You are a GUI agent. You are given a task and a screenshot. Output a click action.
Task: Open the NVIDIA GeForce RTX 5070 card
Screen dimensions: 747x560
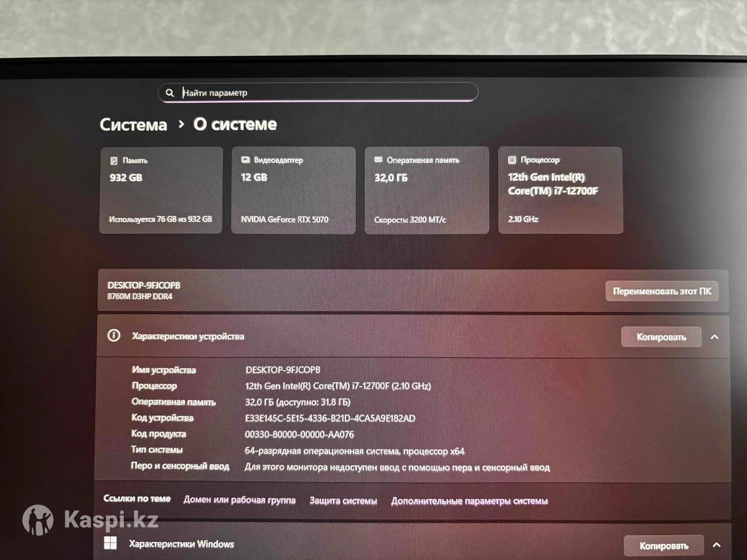point(293,190)
